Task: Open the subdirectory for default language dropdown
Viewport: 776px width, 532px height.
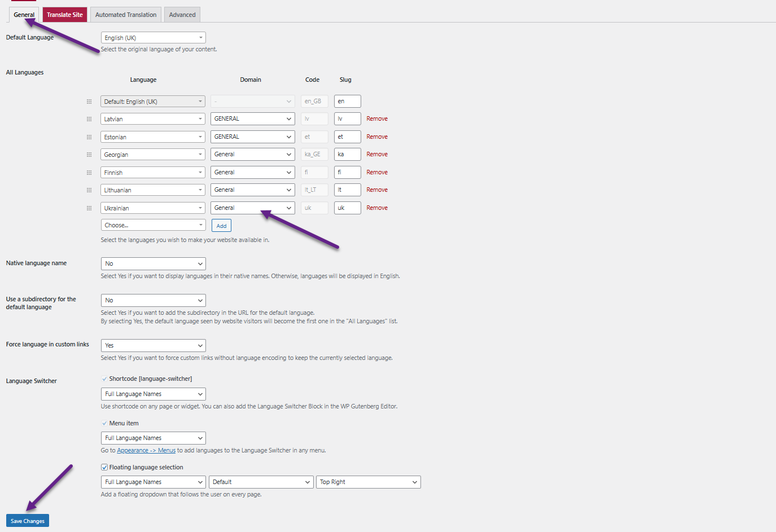Action: (154, 300)
